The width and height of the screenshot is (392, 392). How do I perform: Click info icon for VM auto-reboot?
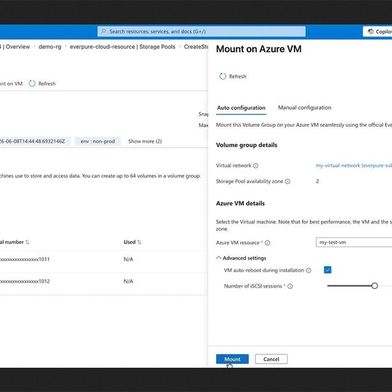click(x=309, y=270)
